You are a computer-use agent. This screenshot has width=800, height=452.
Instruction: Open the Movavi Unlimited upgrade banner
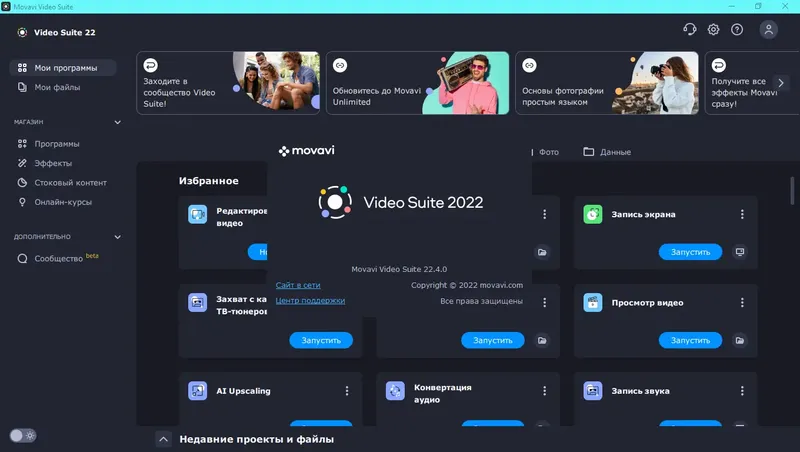417,83
